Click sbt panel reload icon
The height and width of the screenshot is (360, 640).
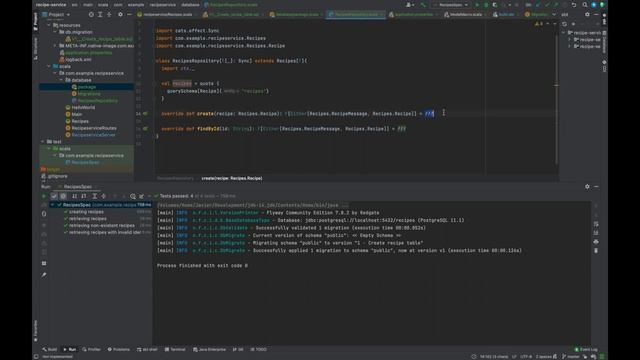point(564,24)
